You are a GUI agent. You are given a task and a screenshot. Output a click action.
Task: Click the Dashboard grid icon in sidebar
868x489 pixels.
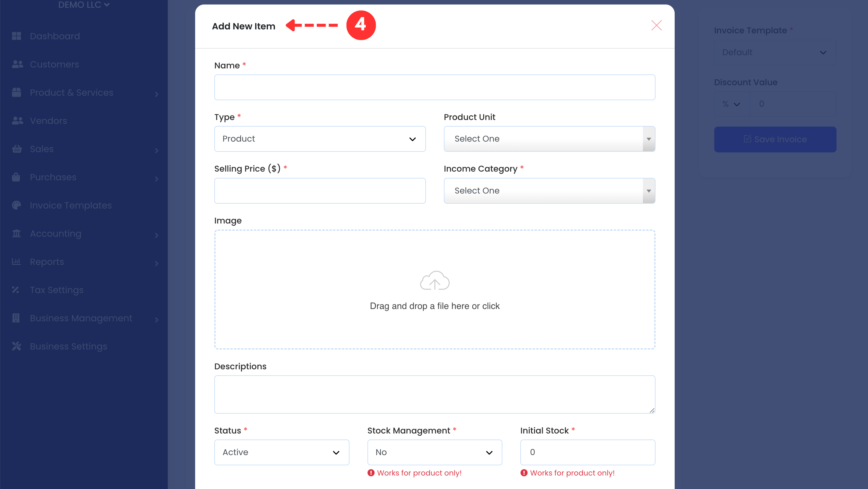click(x=16, y=36)
